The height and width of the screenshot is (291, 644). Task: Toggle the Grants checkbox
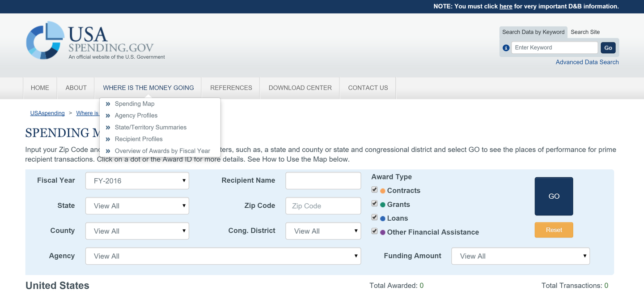[x=375, y=204]
